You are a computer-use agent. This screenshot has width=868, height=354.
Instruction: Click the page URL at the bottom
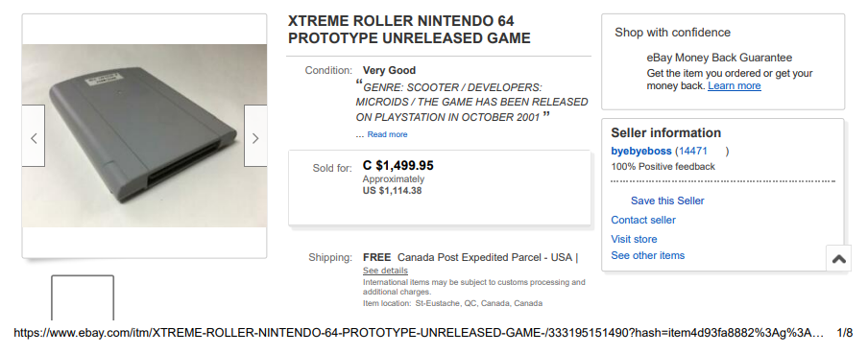tap(419, 333)
